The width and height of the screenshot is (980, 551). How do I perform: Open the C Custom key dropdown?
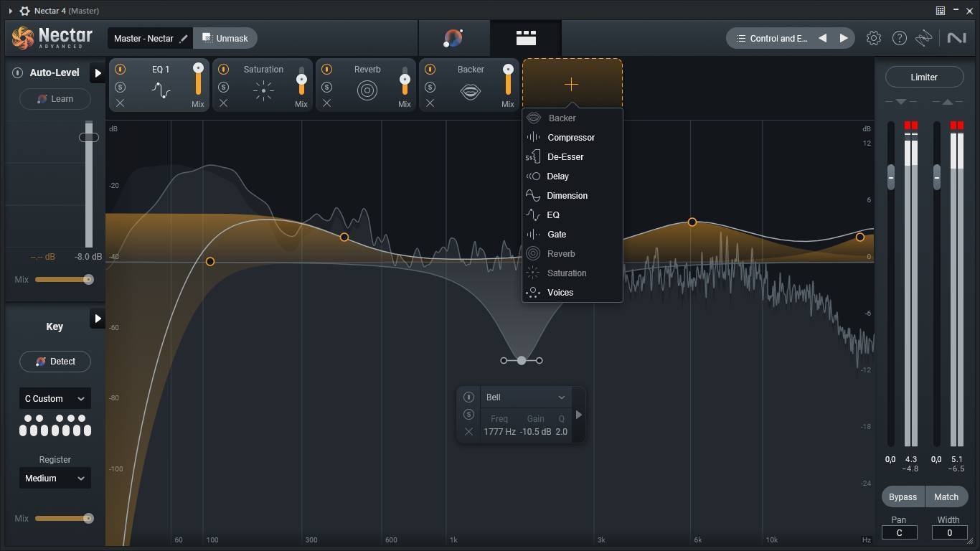[55, 398]
